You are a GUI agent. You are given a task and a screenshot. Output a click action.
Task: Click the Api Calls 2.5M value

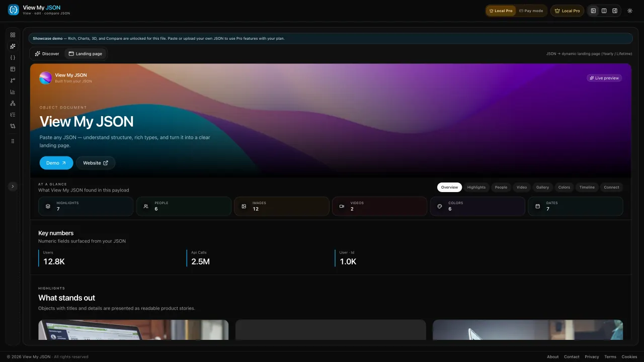200,261
